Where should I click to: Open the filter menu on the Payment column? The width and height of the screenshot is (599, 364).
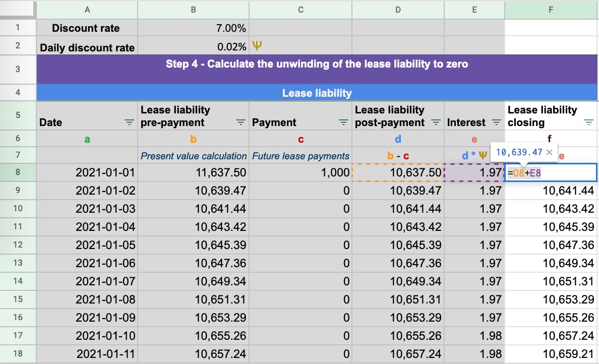(343, 122)
